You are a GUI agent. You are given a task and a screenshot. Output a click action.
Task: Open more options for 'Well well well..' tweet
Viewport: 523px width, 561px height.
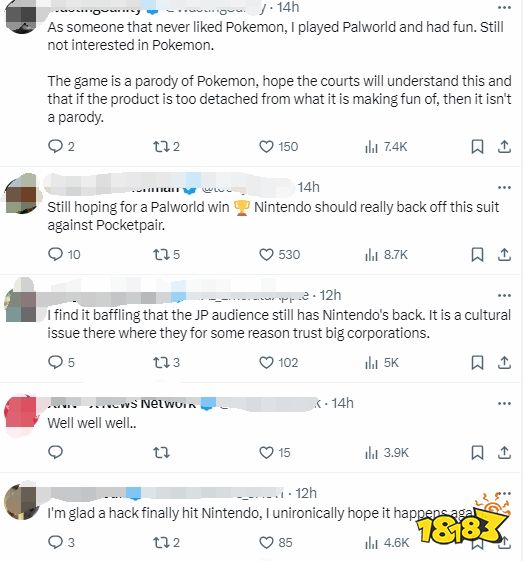[x=504, y=403]
